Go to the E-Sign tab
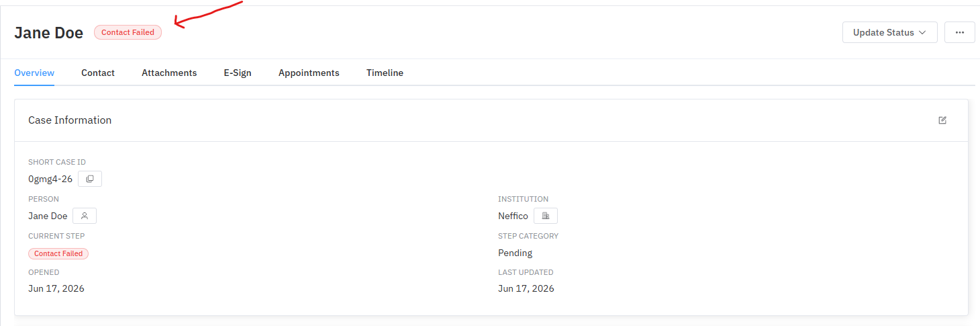This screenshot has height=326, width=980. click(238, 73)
